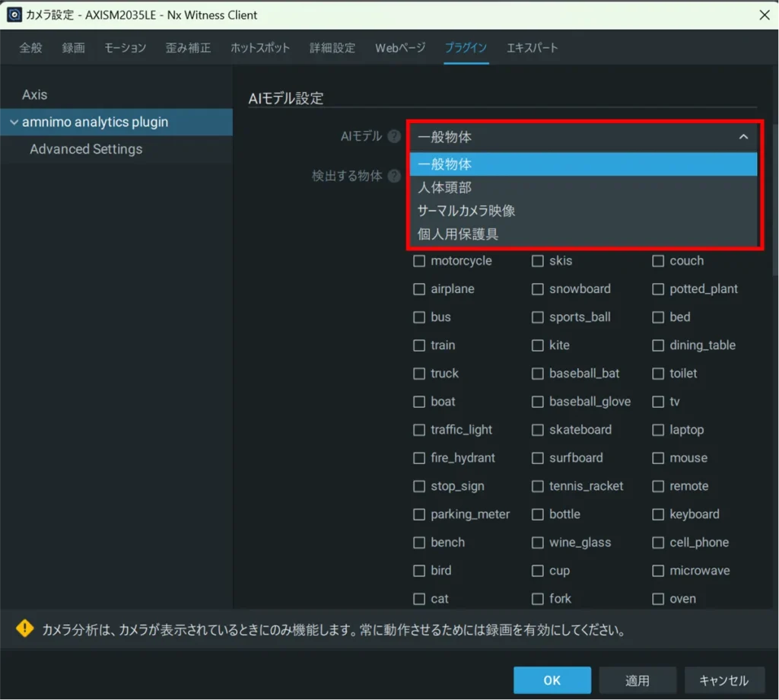
Task: Click the キャンセル button
Action: click(x=723, y=680)
